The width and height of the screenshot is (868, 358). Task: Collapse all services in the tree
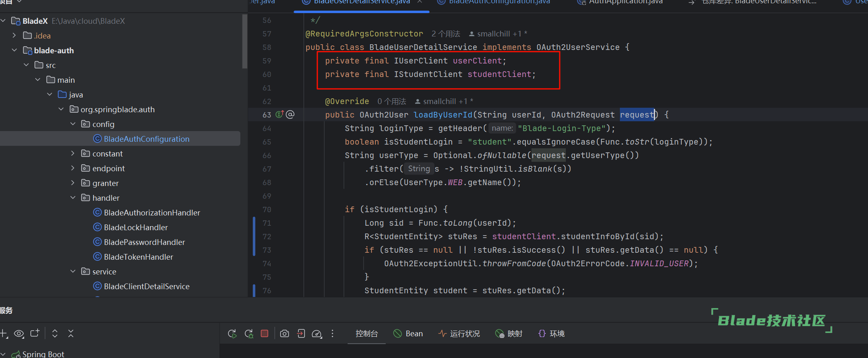71,333
